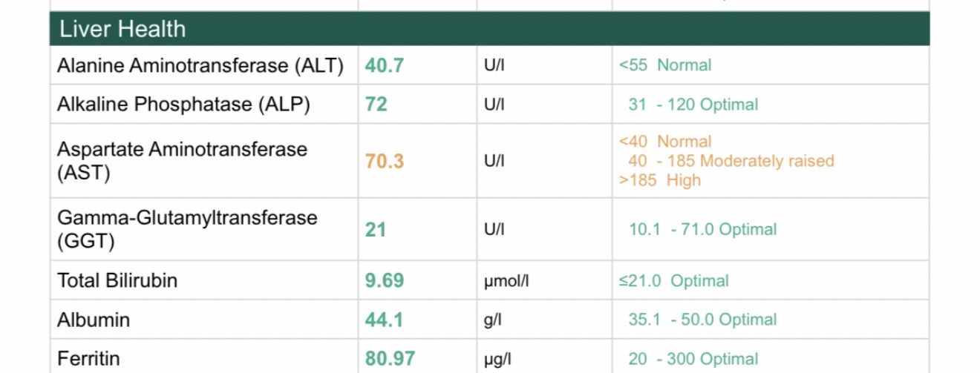This screenshot has width=980, height=373.
Task: Click the "10.1 - 71.0 Optimal" range
Action: click(x=702, y=230)
